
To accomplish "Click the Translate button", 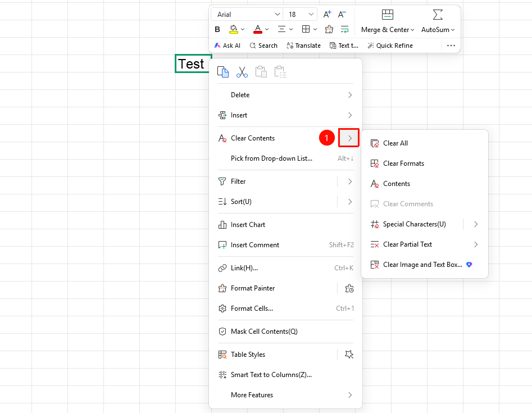I will pyautogui.click(x=303, y=46).
